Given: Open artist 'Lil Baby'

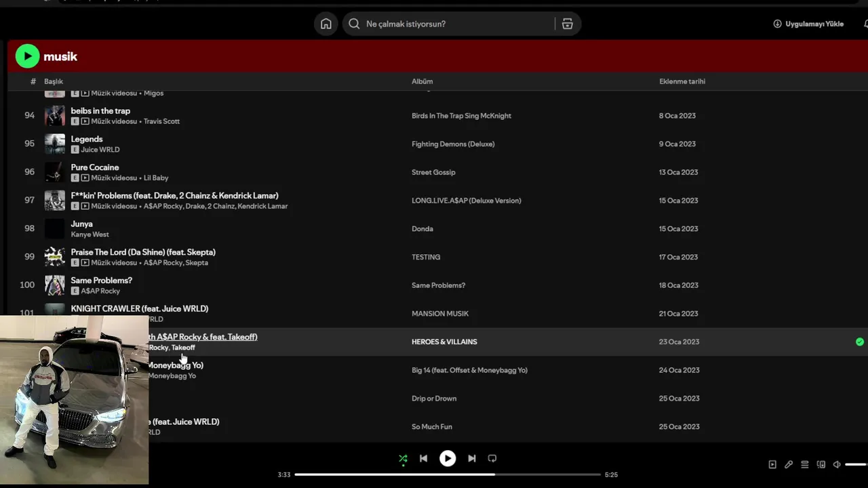Looking at the screenshot, I should [156, 178].
